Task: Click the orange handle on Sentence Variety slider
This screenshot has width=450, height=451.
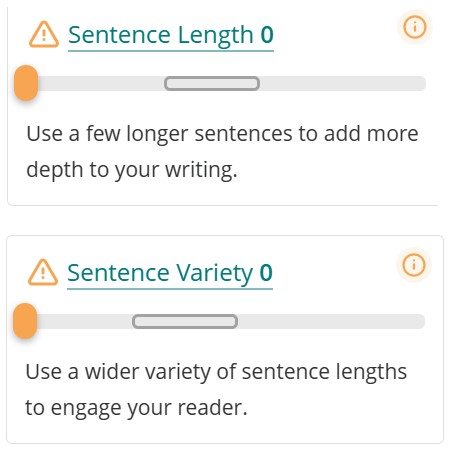Action: click(x=25, y=321)
